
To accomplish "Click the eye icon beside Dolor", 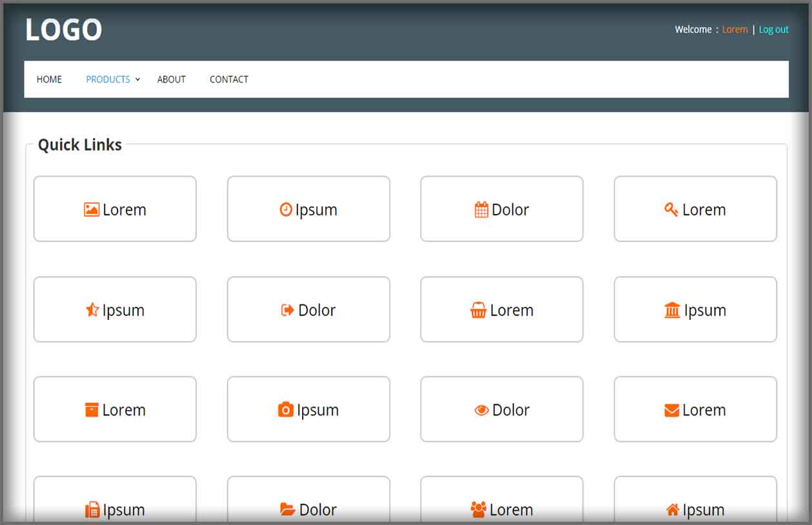I will pos(482,410).
